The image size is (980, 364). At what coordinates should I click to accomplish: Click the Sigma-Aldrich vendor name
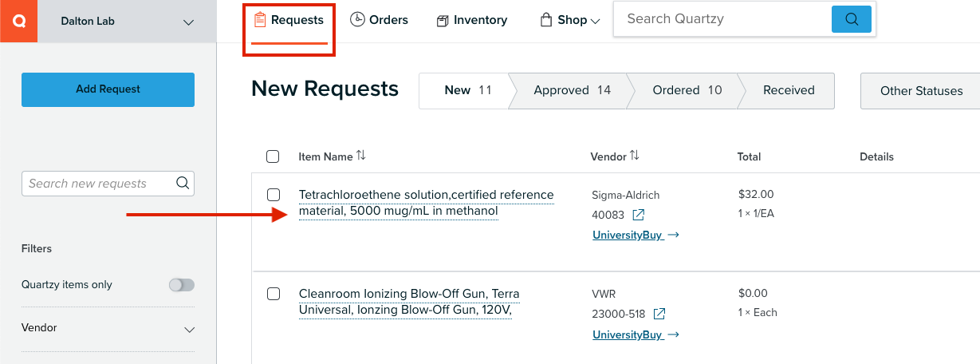[x=626, y=195]
